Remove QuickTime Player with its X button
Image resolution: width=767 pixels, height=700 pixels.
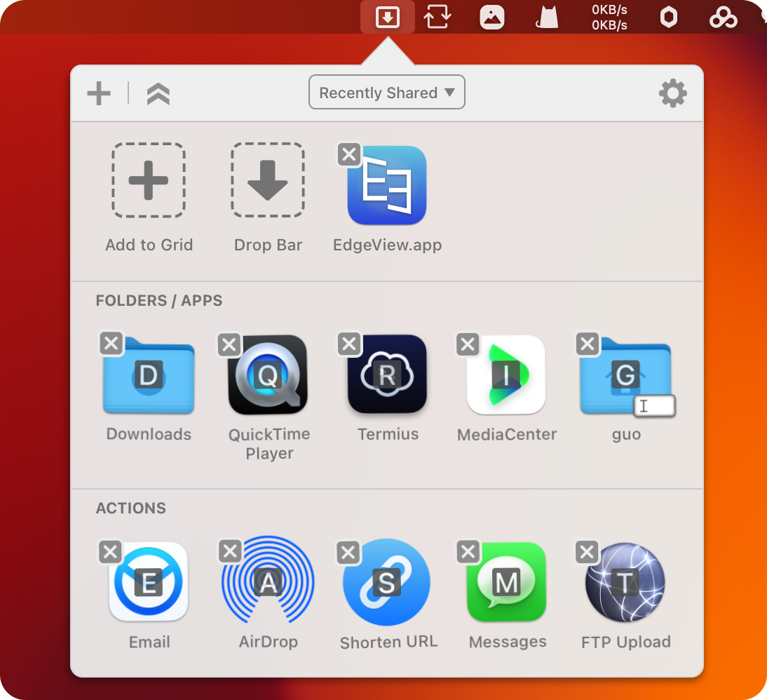(x=229, y=344)
